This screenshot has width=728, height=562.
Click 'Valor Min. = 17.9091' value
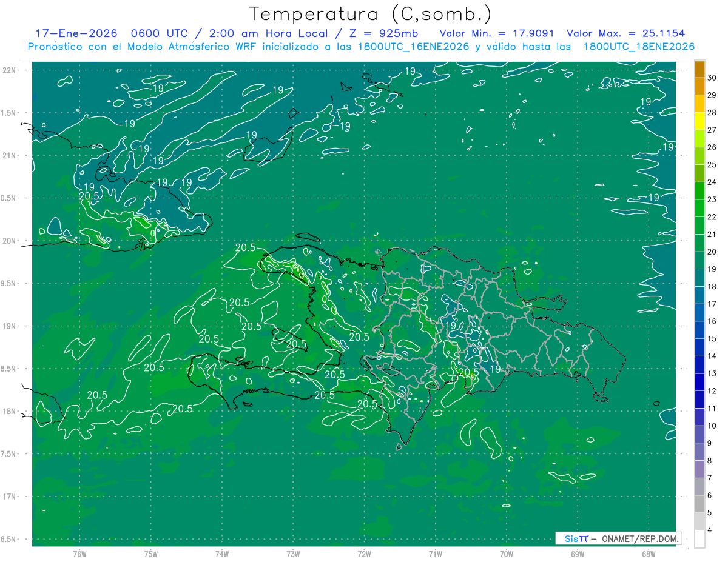pyautogui.click(x=497, y=33)
